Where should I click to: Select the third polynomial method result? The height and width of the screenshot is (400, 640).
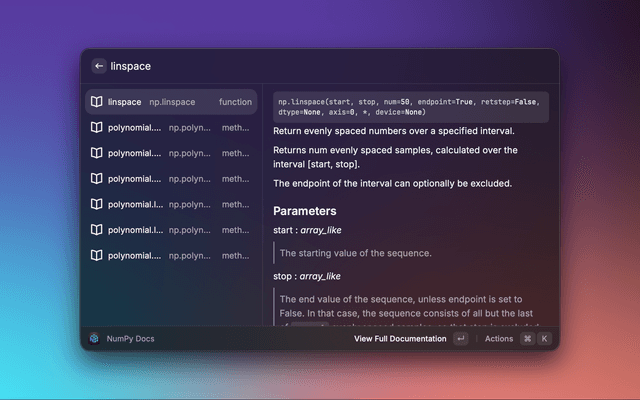tap(171, 179)
